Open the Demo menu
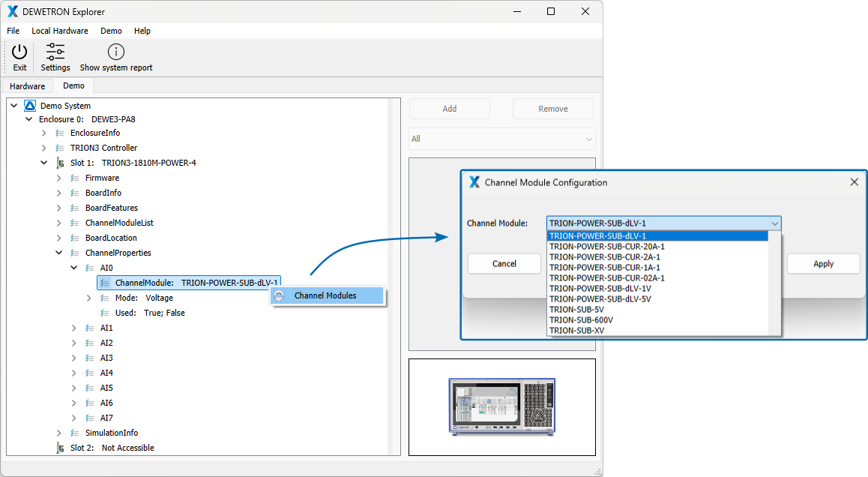Viewport: 868px width, 477px height. [111, 31]
